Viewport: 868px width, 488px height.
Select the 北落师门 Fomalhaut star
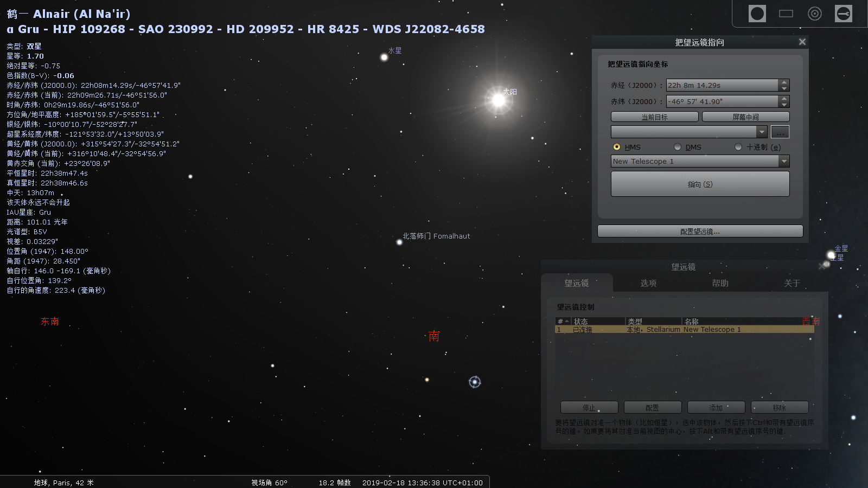coord(399,242)
